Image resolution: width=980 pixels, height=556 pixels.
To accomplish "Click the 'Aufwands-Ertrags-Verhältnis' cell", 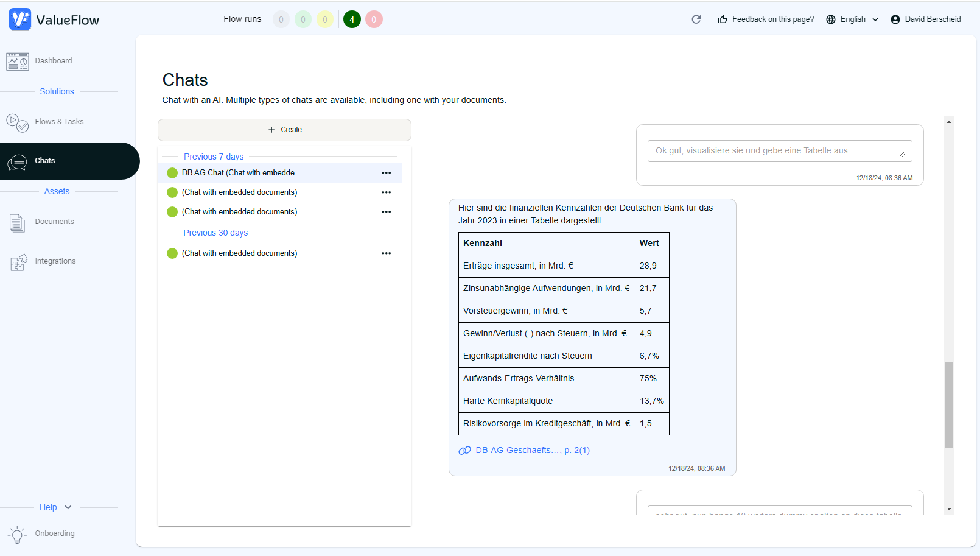I will [x=547, y=379].
